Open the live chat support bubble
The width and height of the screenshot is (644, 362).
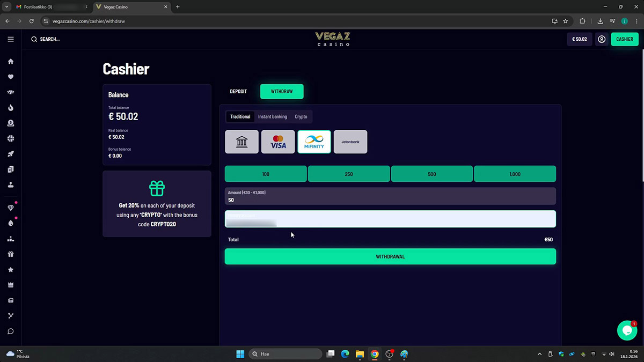pos(626,331)
